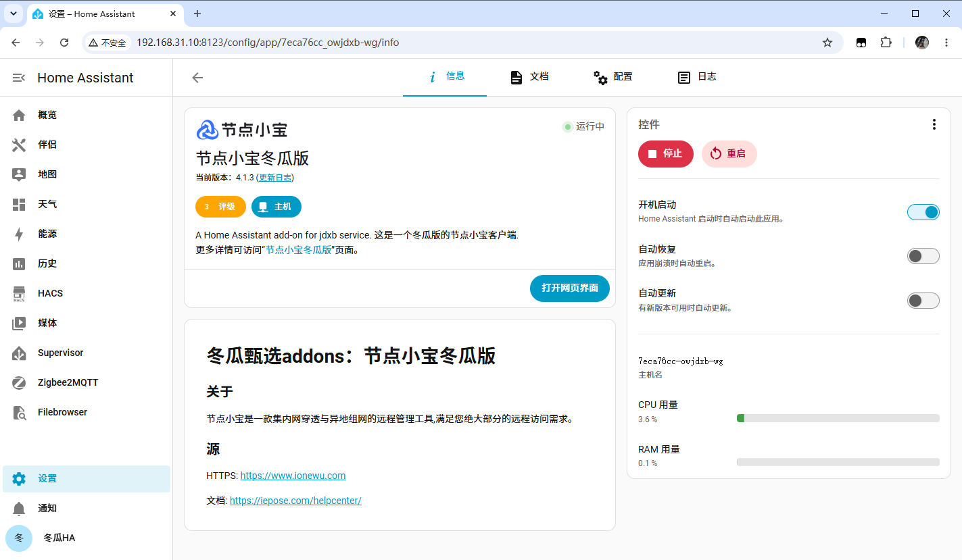Viewport: 962px width, 560px height.
Task: Enable the 自动恢复 switch
Action: point(923,256)
